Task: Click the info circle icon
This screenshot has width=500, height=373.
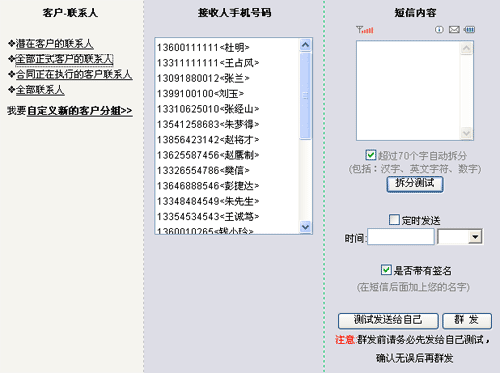Action: [439, 30]
